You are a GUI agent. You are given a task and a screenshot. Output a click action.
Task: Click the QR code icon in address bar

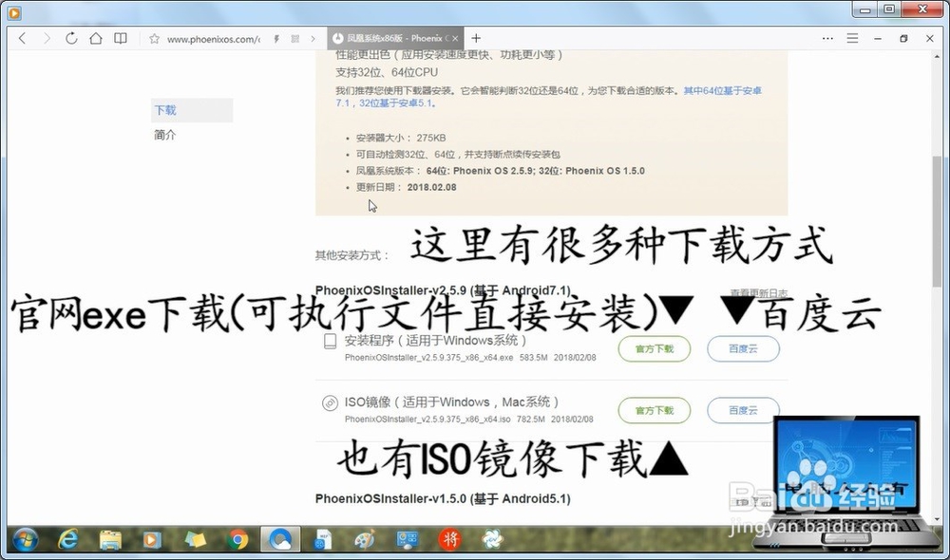pyautogui.click(x=295, y=39)
